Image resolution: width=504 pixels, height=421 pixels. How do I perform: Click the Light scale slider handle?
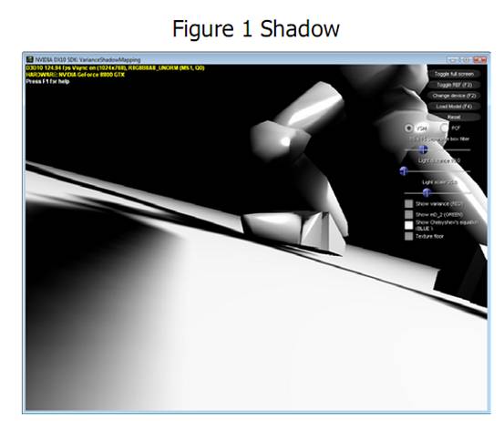[427, 192]
